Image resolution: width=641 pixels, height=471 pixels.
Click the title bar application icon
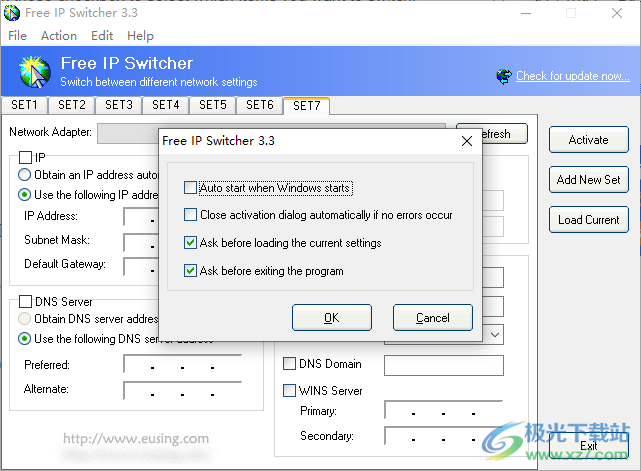[12, 13]
